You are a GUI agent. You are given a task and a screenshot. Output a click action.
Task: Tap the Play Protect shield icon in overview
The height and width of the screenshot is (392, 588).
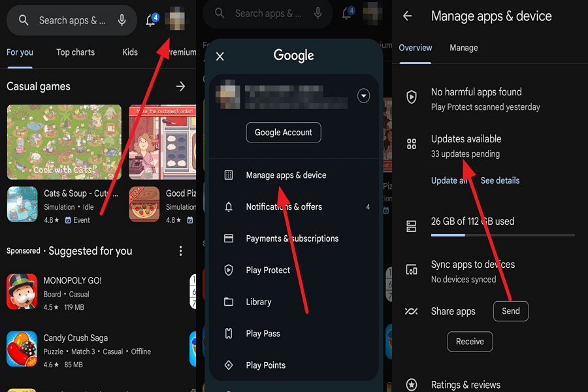412,97
